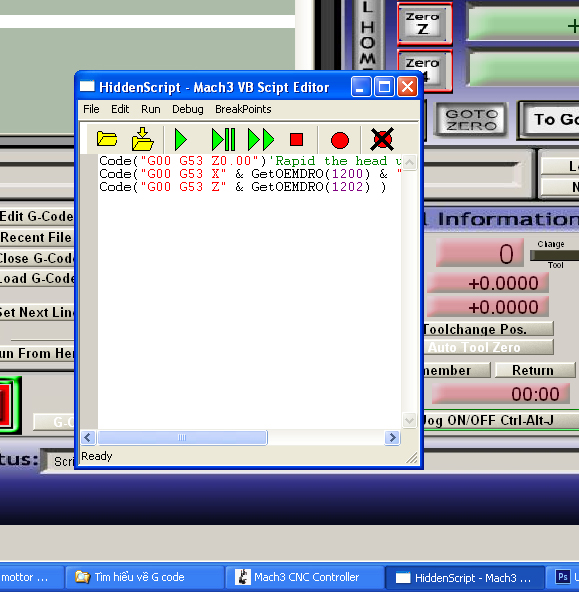The width and height of the screenshot is (579, 592).
Task: Click the red Reset button in Mach3
Action: [10, 405]
